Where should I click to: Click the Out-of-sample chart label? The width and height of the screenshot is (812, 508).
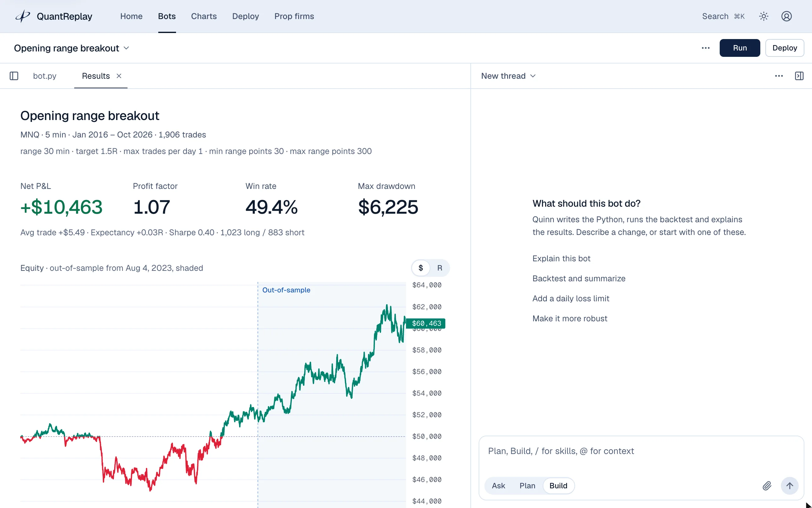[286, 290]
